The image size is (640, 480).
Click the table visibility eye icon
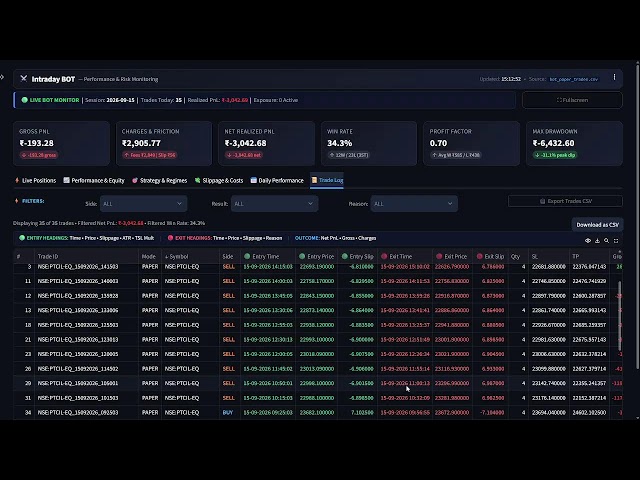click(588, 241)
